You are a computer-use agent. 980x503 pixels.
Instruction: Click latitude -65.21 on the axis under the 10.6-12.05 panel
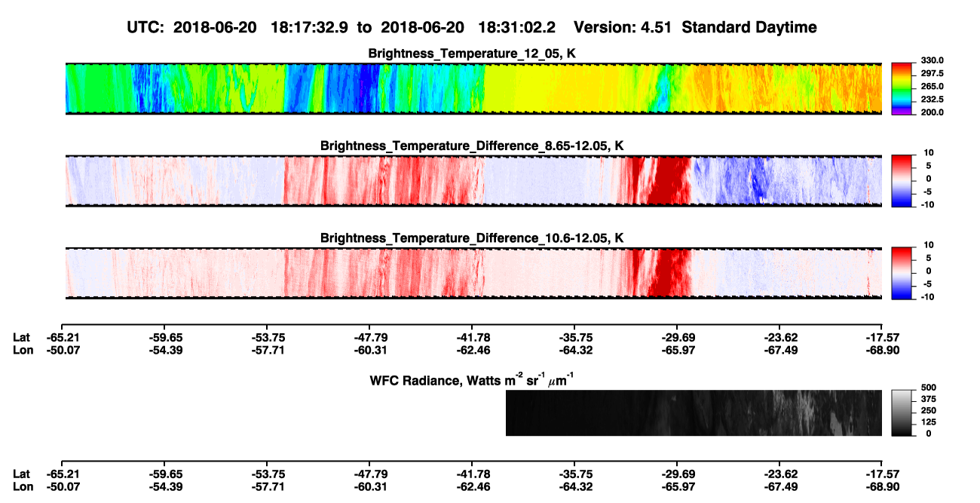pyautogui.click(x=62, y=338)
